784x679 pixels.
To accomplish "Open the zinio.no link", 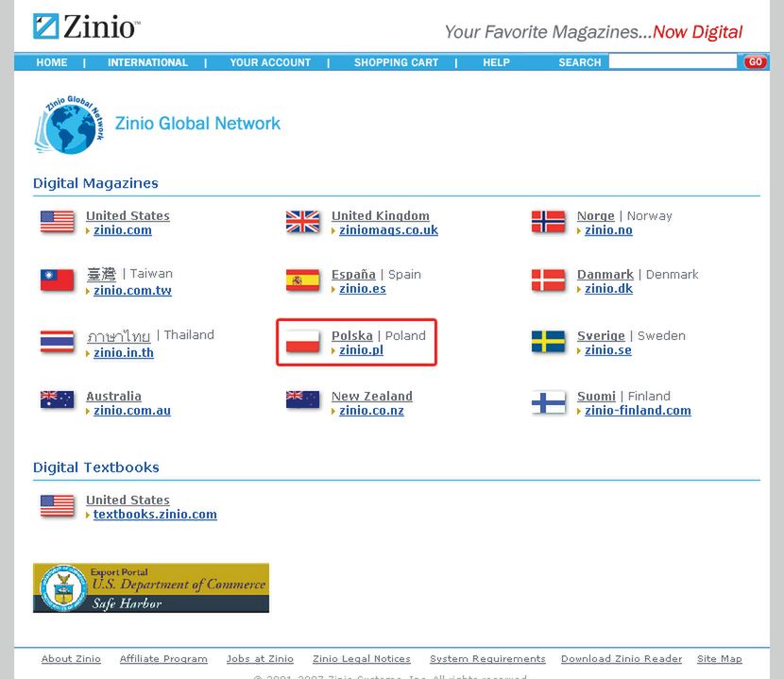I will [x=608, y=230].
